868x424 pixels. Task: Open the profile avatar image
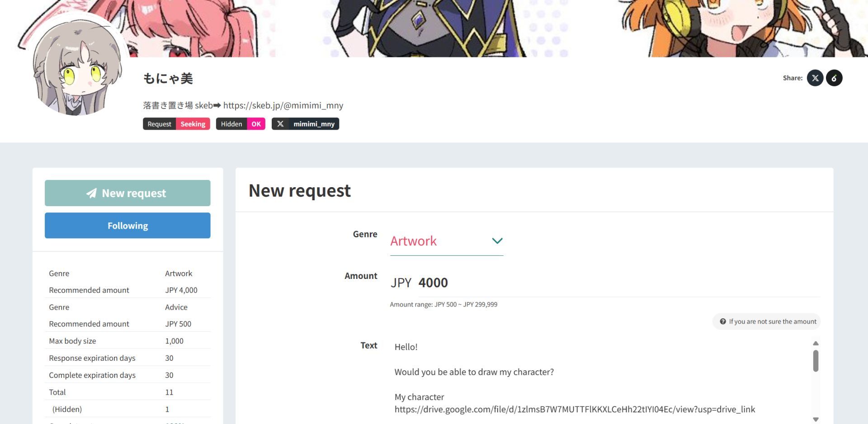pos(78,67)
